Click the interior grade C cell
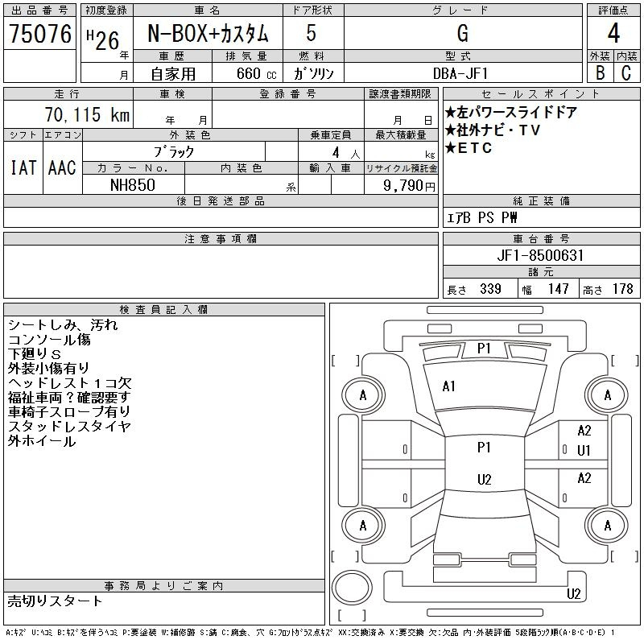644x644 pixels. coord(626,73)
